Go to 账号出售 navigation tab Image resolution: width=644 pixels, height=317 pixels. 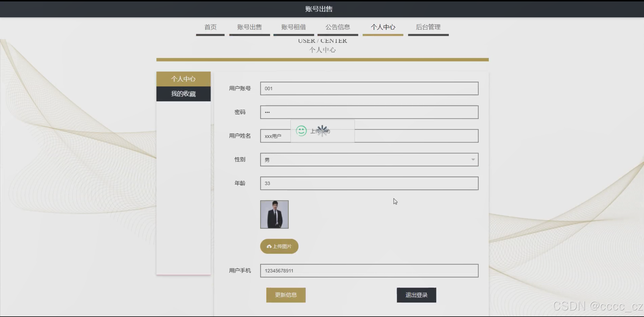point(249,27)
